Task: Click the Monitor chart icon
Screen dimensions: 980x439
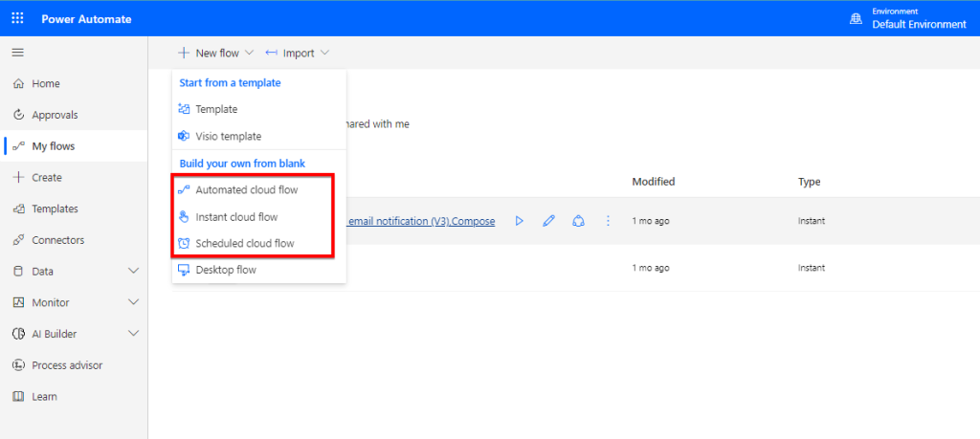Action: click(19, 303)
